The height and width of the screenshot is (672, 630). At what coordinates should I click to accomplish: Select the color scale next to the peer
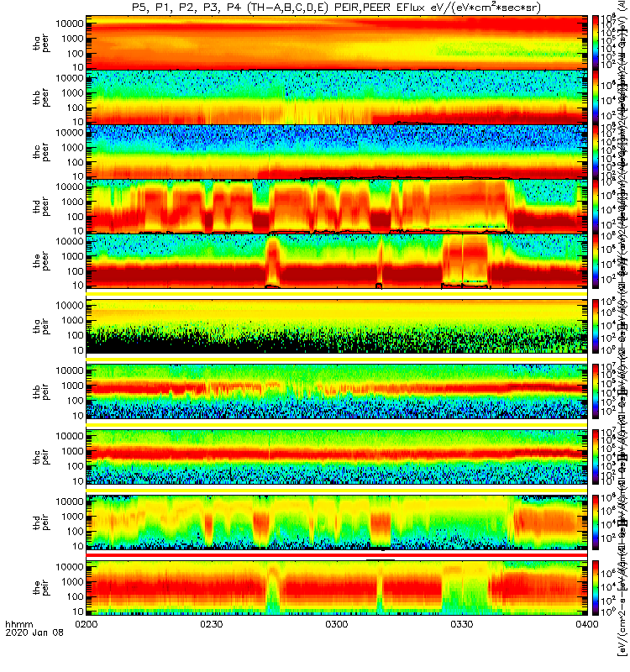tap(596, 260)
